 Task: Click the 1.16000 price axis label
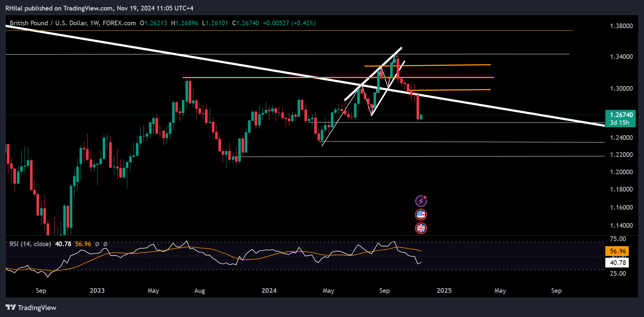click(x=621, y=207)
